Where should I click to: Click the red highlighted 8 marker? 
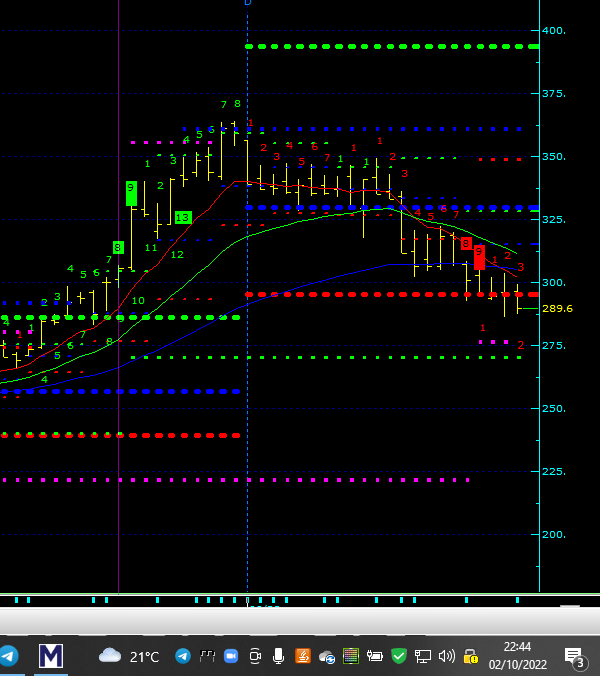[466, 244]
